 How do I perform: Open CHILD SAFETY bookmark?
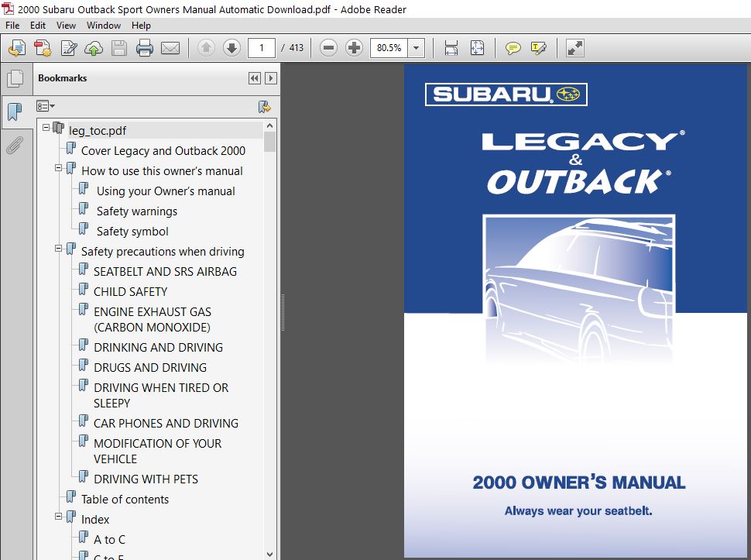pyautogui.click(x=130, y=292)
